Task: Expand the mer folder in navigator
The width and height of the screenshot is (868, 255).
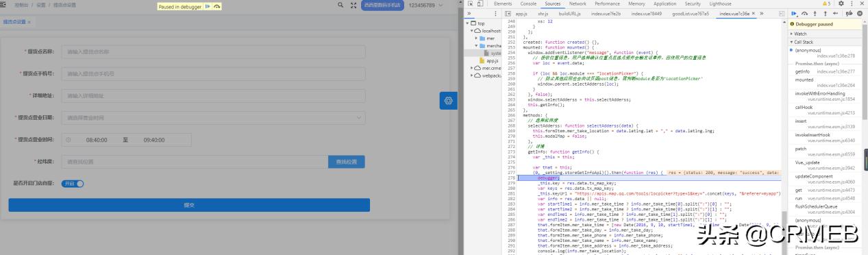Action: [476, 38]
